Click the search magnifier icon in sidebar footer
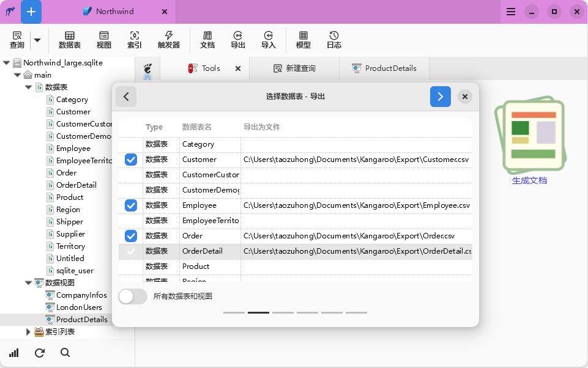588x368 pixels. [x=65, y=353]
